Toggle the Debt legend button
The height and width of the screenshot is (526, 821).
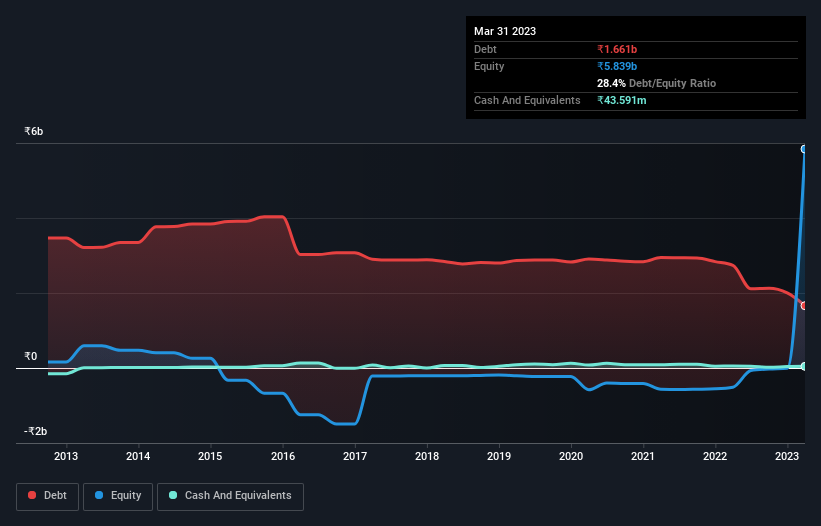point(47,496)
